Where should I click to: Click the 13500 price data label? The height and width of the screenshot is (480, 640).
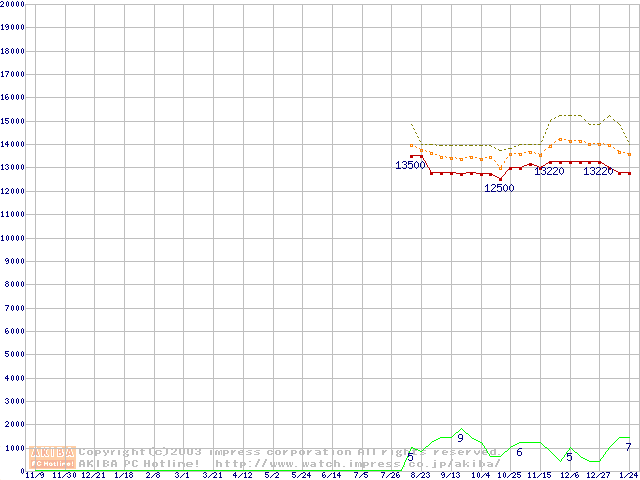pyautogui.click(x=410, y=165)
